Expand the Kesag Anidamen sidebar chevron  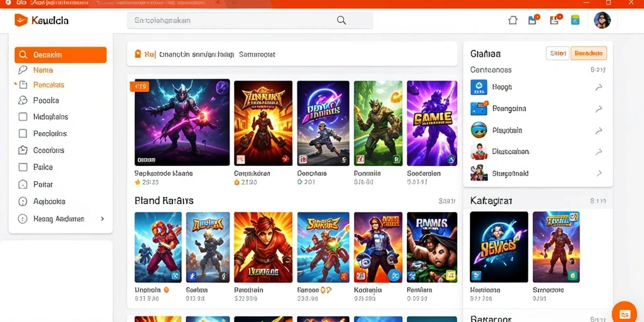click(103, 219)
